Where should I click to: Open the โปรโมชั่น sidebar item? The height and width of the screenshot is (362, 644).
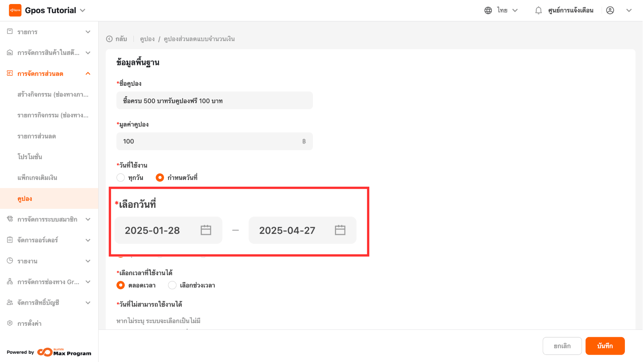(30, 157)
